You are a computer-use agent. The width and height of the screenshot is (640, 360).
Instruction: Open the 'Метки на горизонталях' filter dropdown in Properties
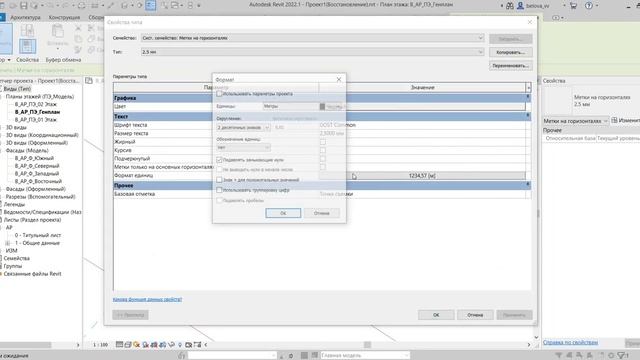pos(575,121)
